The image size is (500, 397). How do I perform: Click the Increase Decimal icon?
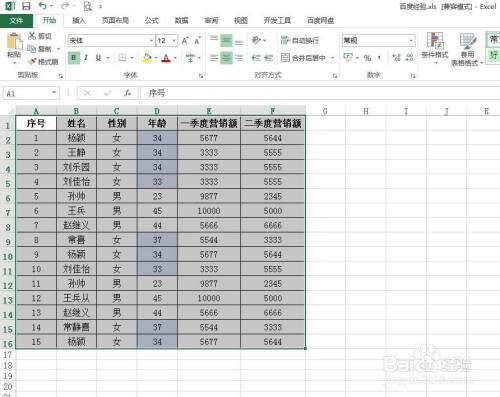click(396, 58)
